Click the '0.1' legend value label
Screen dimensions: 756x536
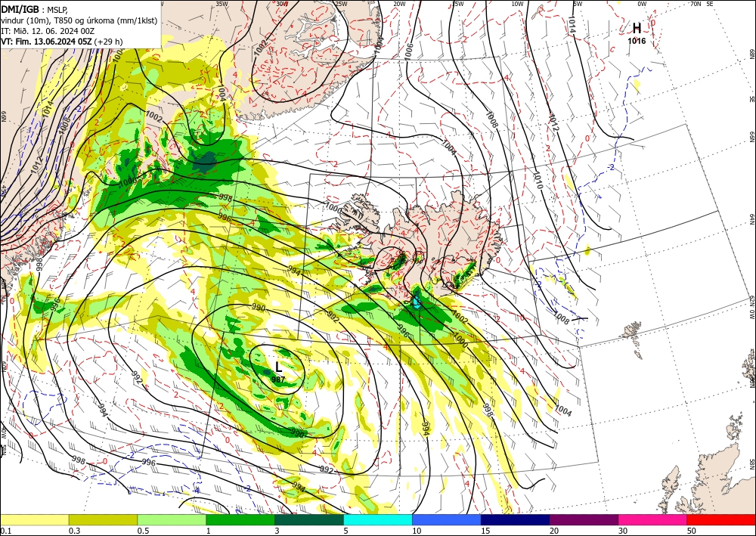point(6,531)
